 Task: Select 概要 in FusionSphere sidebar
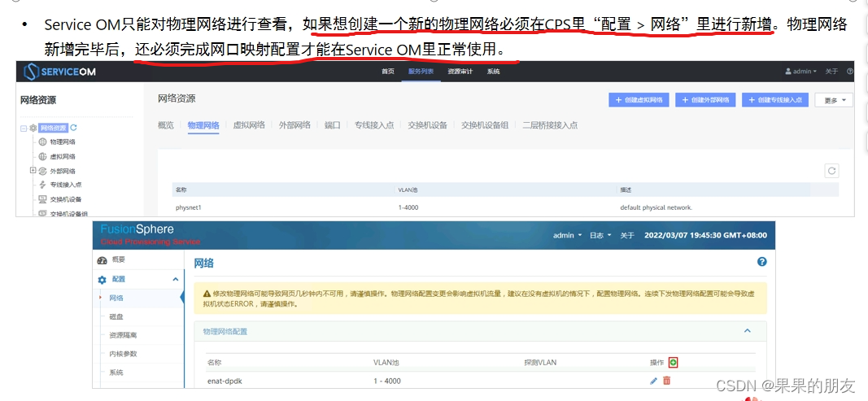tap(119, 260)
